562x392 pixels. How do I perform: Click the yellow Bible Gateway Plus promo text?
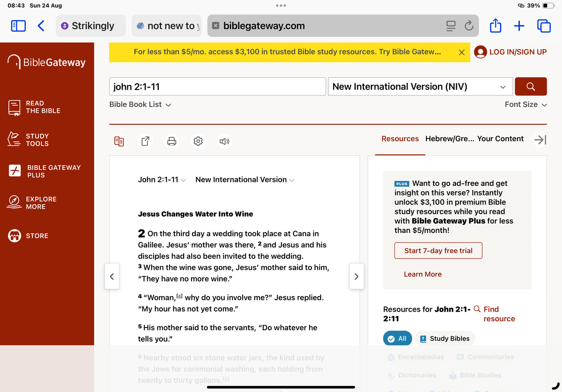287,52
